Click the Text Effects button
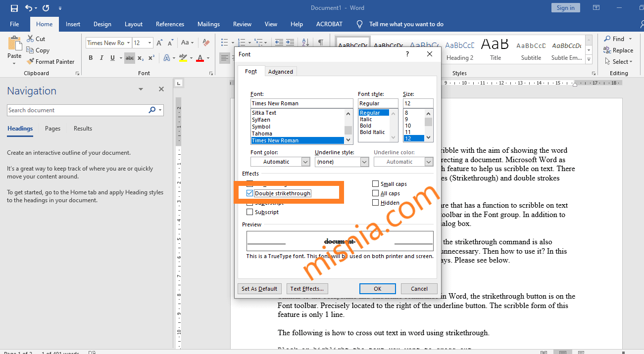 (x=307, y=289)
